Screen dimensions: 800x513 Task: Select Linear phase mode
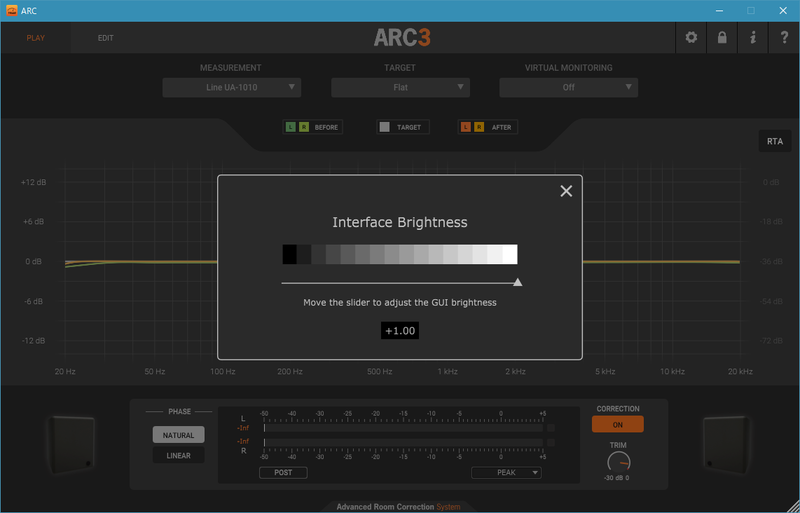pos(179,455)
